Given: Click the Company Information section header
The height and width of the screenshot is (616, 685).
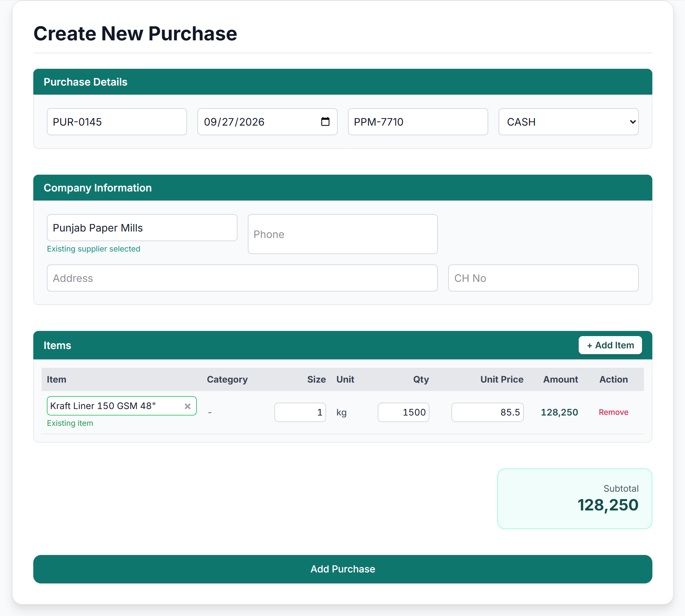Looking at the screenshot, I should click(342, 188).
